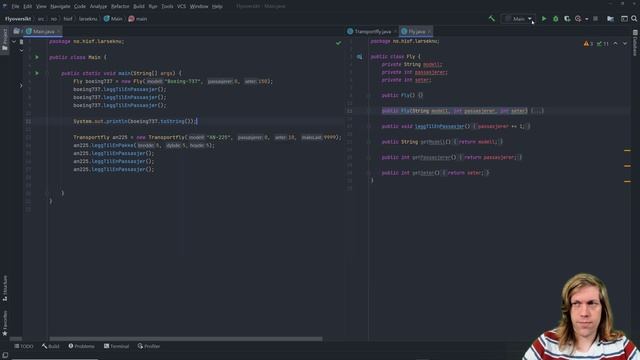Open the Build menu
The image size is (640, 360).
pos(139,7)
